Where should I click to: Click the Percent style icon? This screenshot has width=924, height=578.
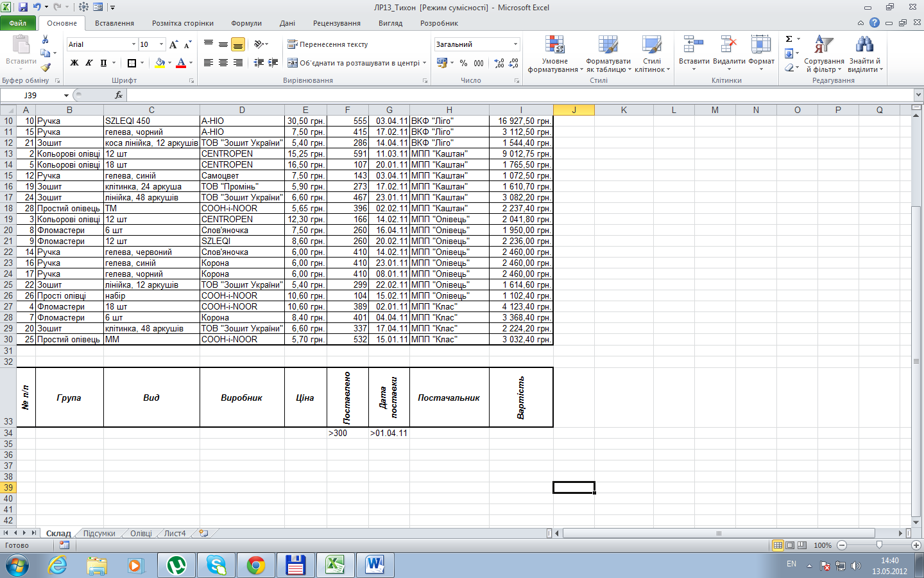point(463,63)
